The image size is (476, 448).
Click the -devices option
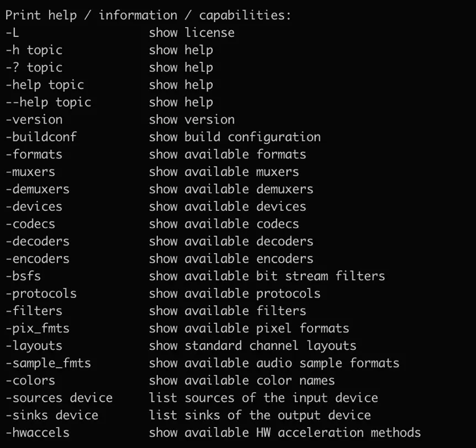(34, 206)
